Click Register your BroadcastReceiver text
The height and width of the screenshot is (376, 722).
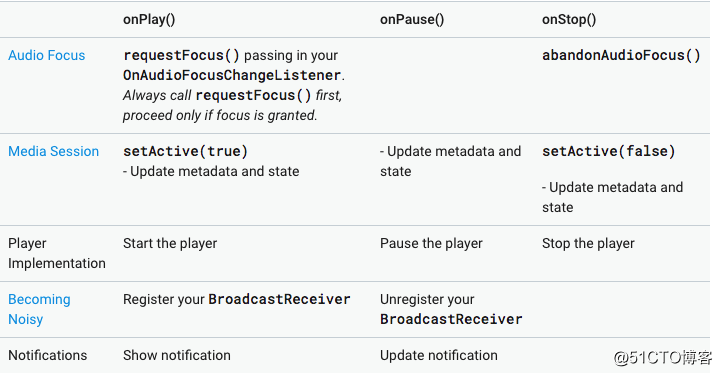[237, 300]
